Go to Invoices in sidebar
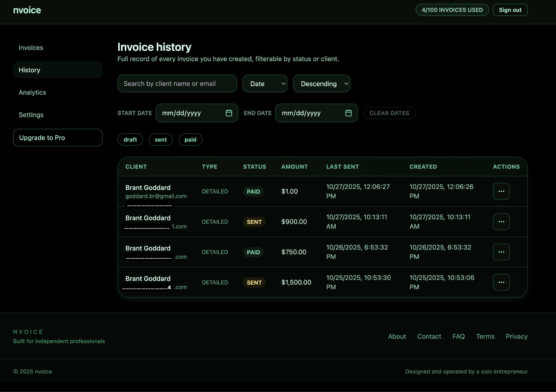The height and width of the screenshot is (392, 556). point(31,48)
